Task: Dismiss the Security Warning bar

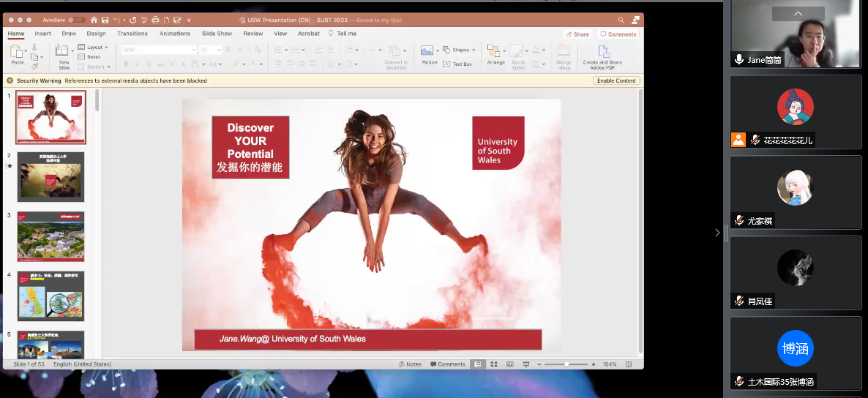Action: [x=10, y=80]
